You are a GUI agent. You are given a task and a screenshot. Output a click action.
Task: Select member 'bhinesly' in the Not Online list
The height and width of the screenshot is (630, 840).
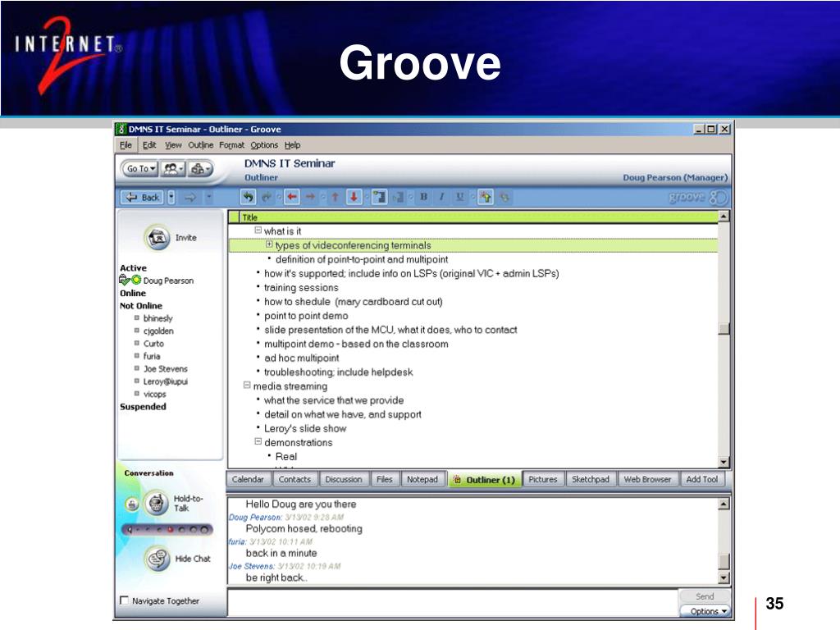(x=158, y=318)
